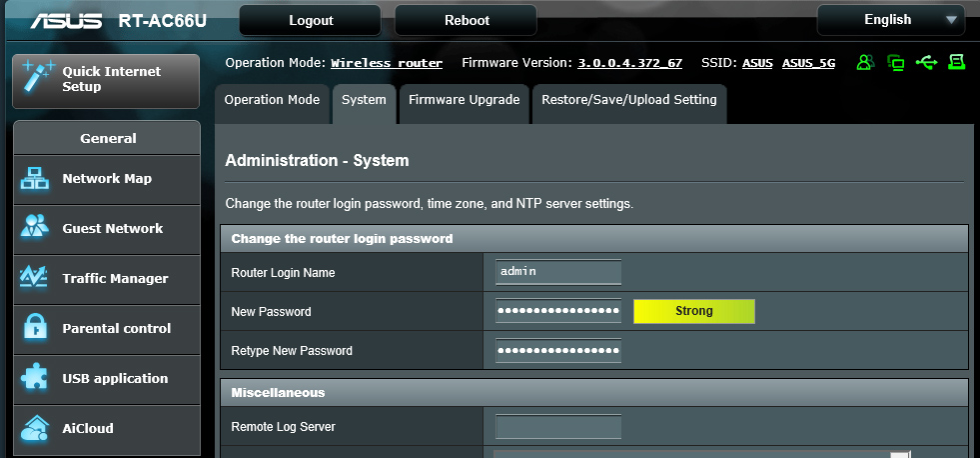This screenshot has height=458, width=980.
Task: Open AiCloud using its cloud icon
Action: (x=35, y=429)
